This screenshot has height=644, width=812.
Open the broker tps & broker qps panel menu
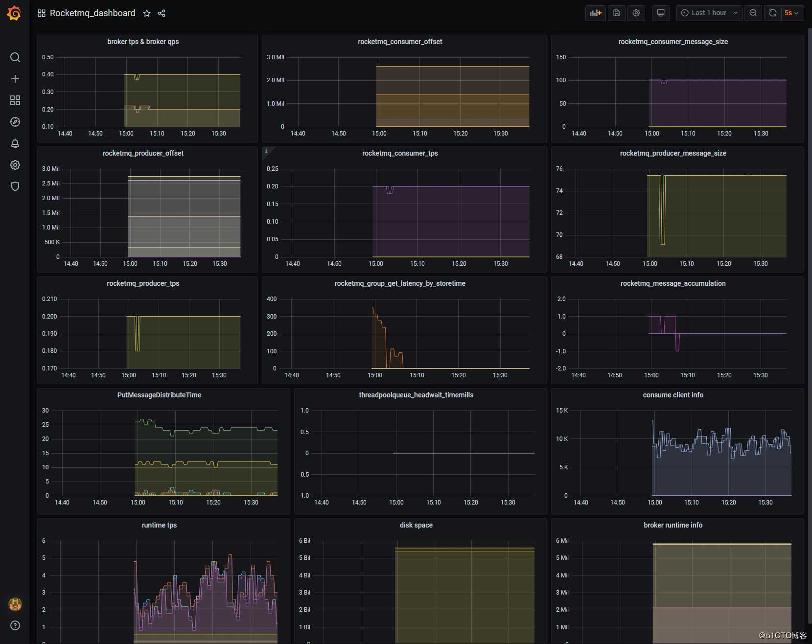(143, 42)
